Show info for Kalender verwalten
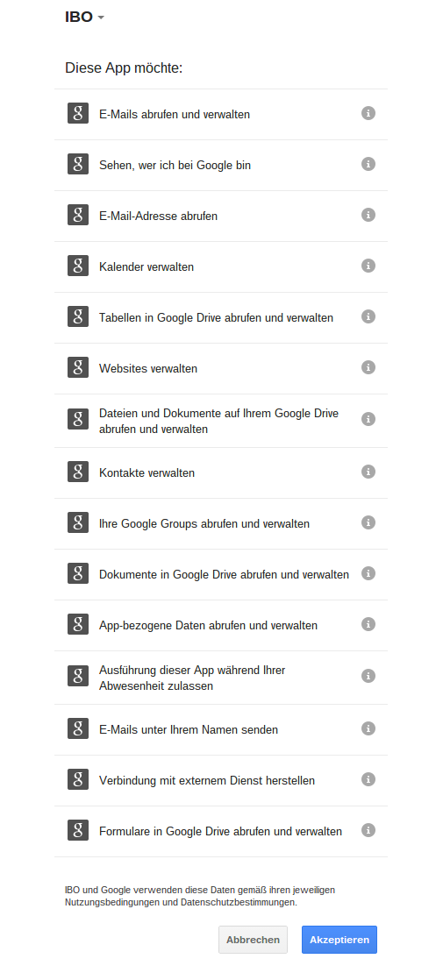This screenshot has width=443, height=980. point(368,266)
